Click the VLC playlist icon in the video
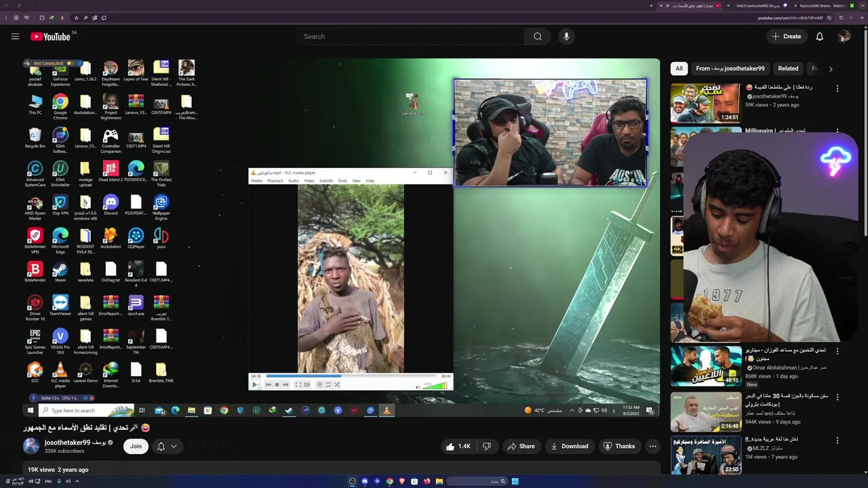 319,385
